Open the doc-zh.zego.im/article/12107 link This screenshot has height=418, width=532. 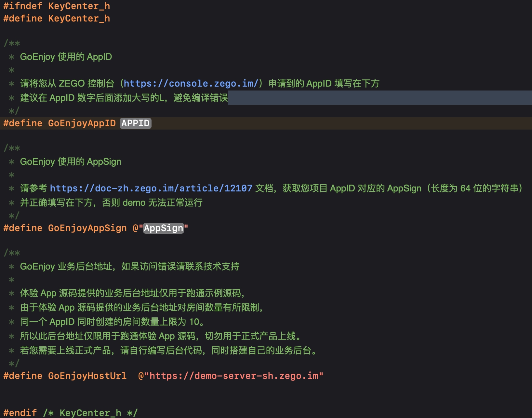click(x=151, y=188)
